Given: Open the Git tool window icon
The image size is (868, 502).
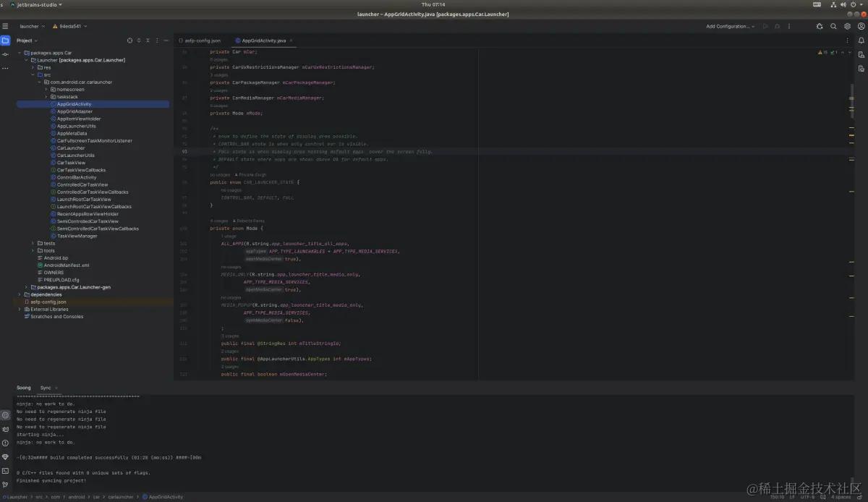Looking at the screenshot, I should coord(5,484).
